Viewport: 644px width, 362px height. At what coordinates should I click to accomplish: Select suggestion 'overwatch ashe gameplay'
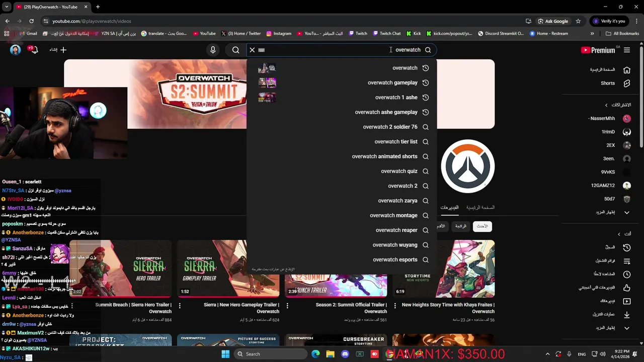pyautogui.click(x=342, y=112)
